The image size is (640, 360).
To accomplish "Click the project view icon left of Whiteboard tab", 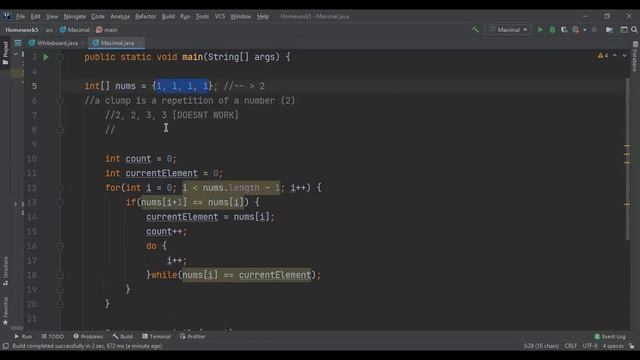I will (18, 43).
